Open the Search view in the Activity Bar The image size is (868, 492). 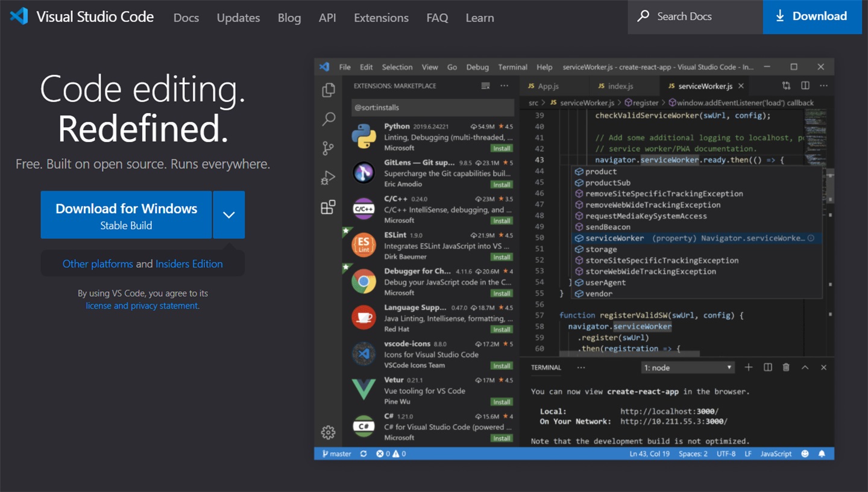click(328, 119)
